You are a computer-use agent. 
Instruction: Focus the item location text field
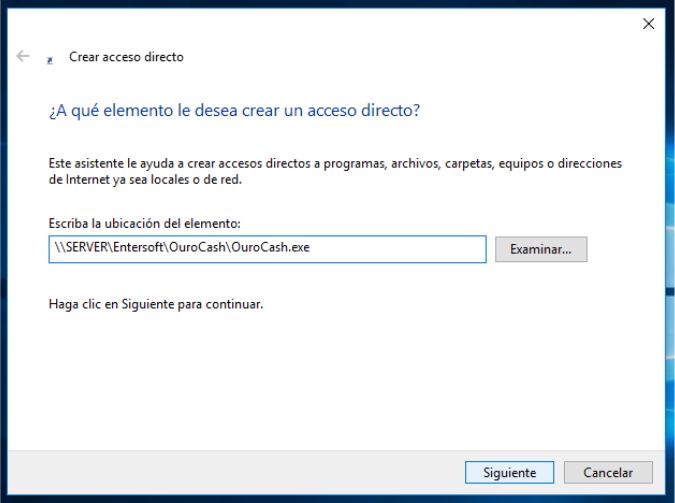tap(267, 249)
